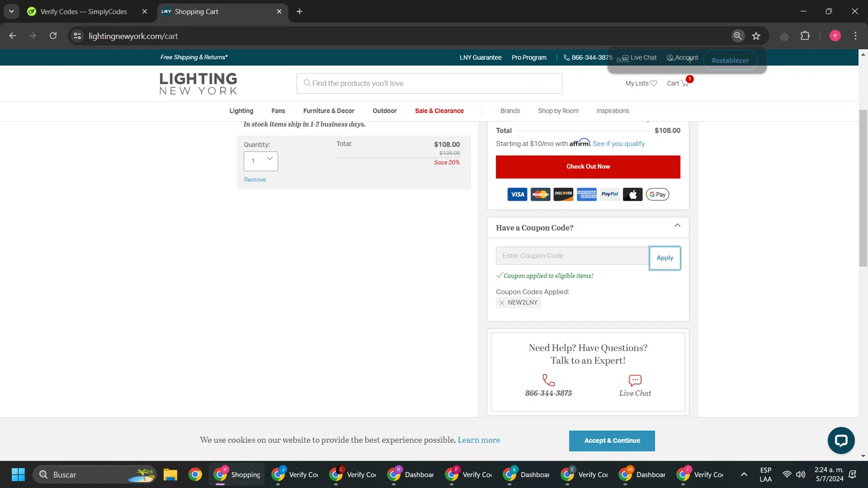Open Chrome three-dot menu

click(x=855, y=36)
